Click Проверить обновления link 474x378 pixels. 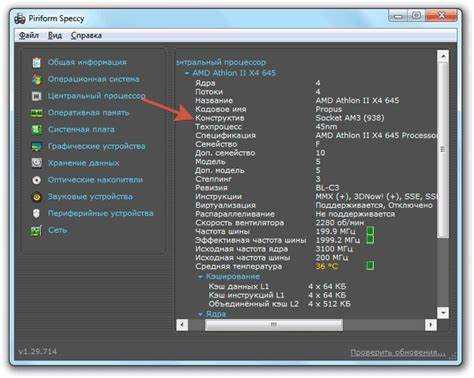point(398,352)
